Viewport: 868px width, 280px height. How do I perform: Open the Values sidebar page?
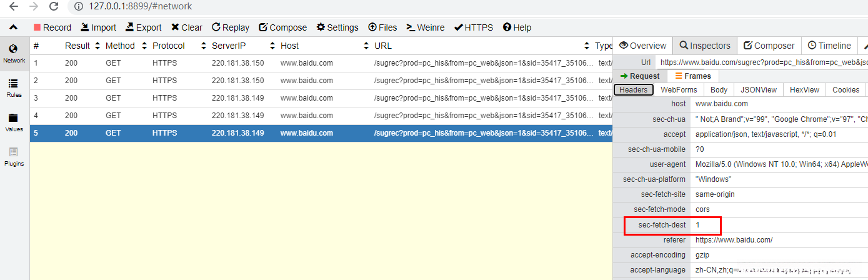tap(14, 122)
